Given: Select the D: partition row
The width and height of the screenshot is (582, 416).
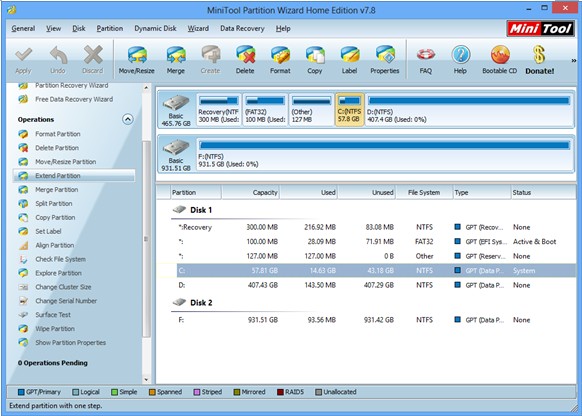Looking at the screenshot, I should 376,285.
